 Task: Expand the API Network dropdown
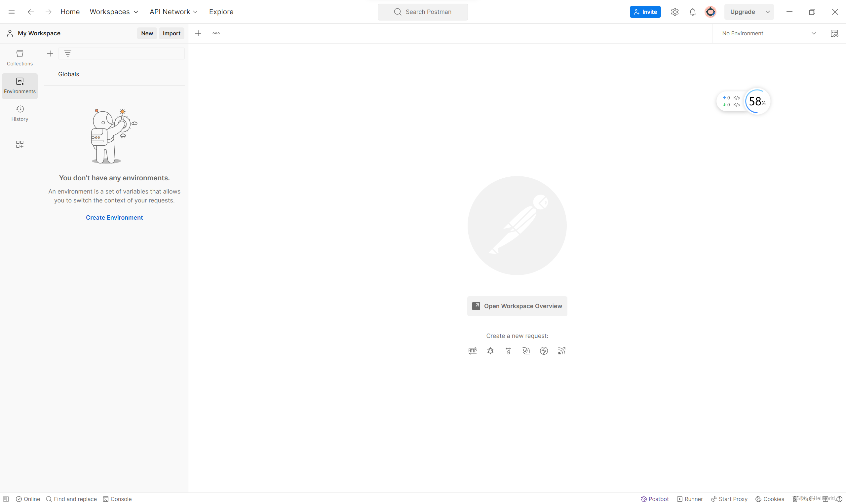(173, 12)
